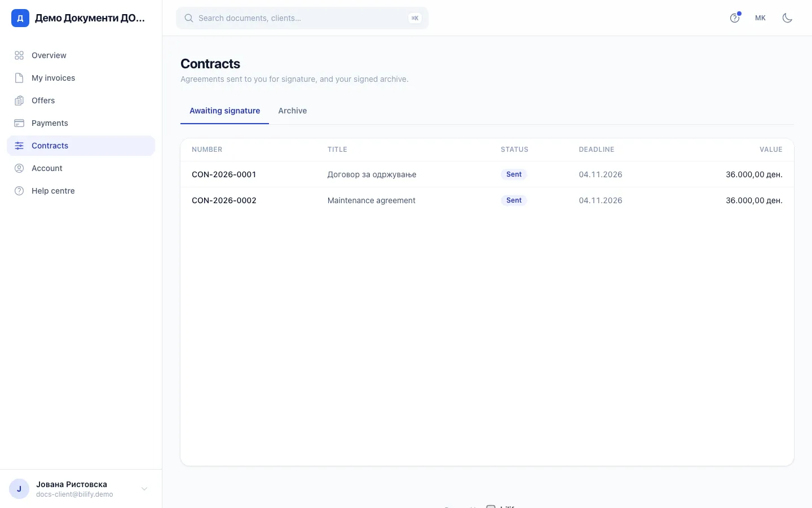Click the Help centre question icon
The image size is (812, 508).
[x=19, y=191]
